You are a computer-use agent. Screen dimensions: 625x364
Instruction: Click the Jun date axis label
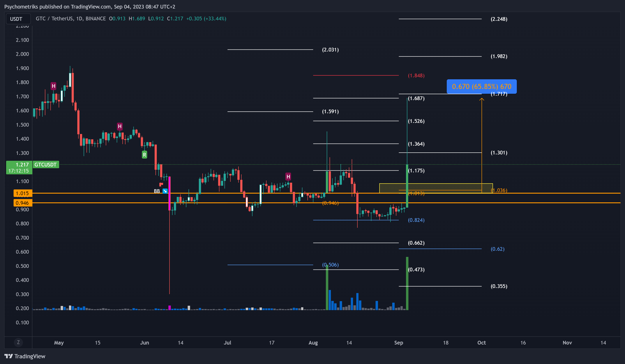[144, 343]
